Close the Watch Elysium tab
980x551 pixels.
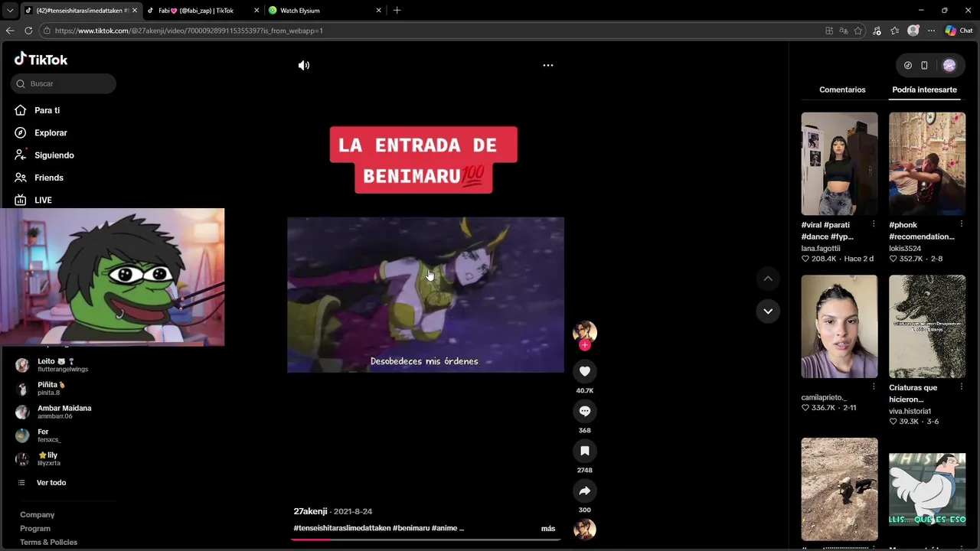click(x=378, y=11)
